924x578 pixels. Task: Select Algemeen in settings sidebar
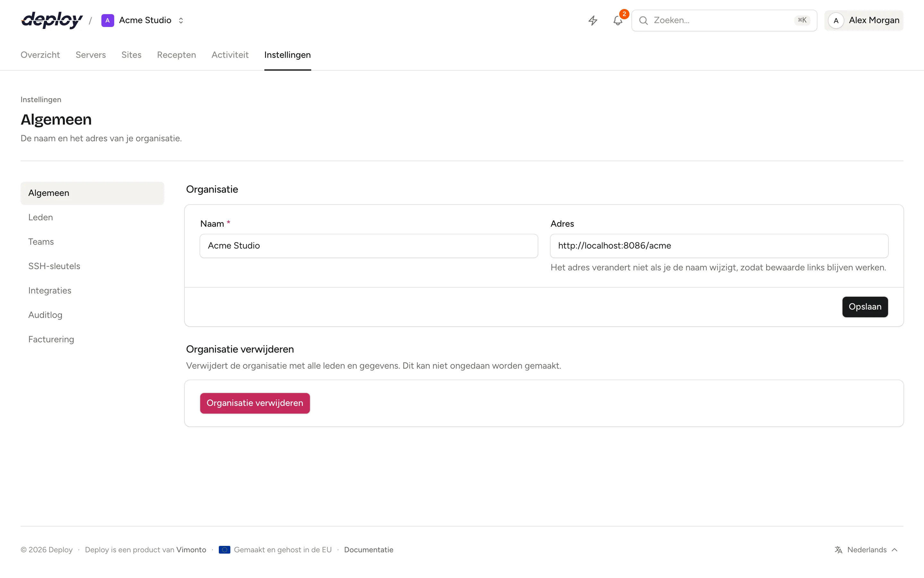(92, 193)
